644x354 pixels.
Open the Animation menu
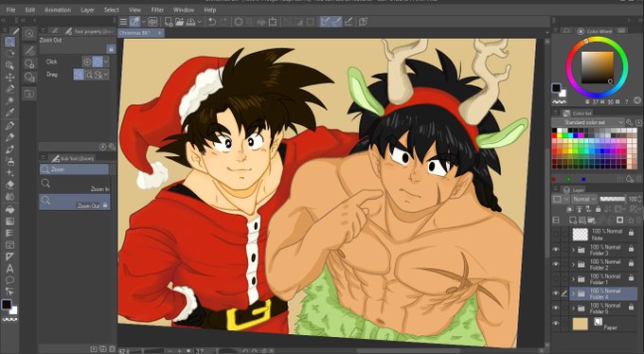click(58, 9)
